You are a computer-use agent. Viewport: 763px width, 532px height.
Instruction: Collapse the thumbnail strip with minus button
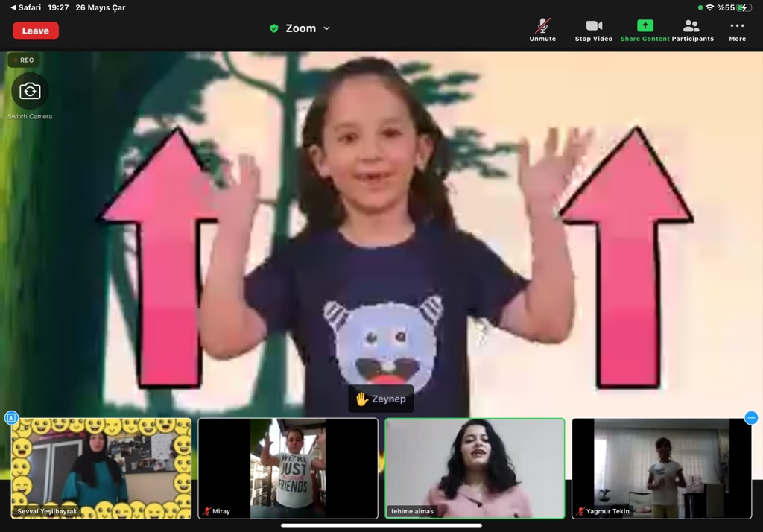click(x=751, y=418)
